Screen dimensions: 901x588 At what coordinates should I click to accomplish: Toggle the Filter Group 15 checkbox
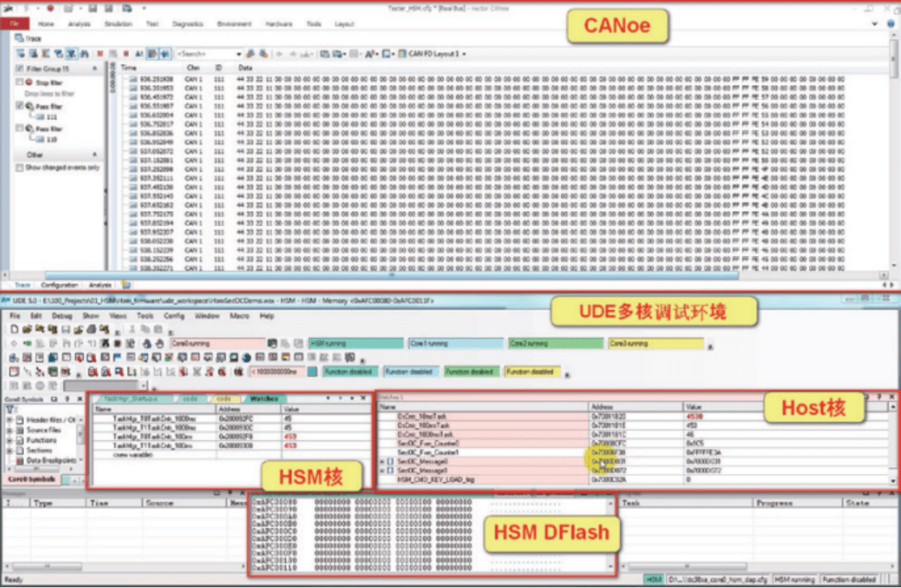tap(20, 68)
